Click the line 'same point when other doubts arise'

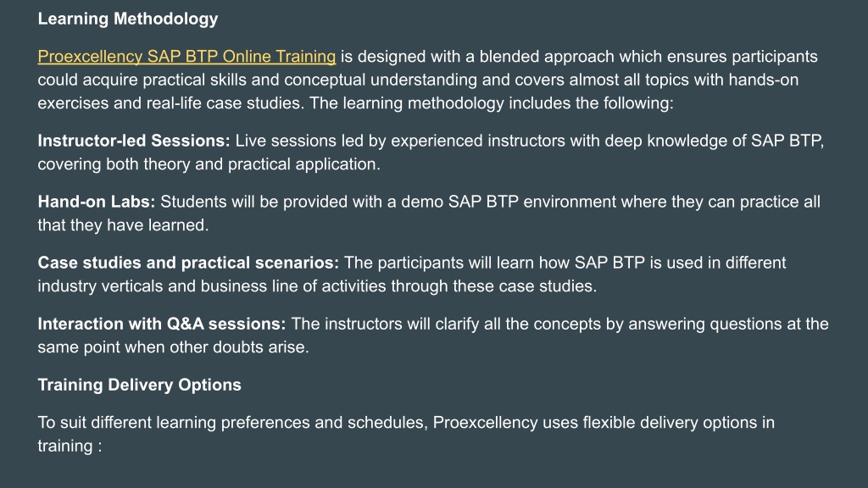173,347
